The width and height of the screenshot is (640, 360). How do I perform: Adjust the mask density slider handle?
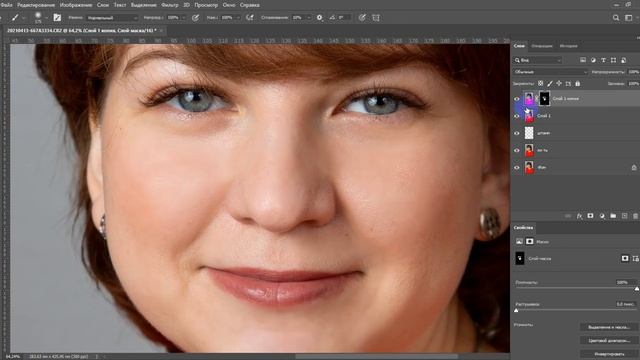pyautogui.click(x=637, y=289)
